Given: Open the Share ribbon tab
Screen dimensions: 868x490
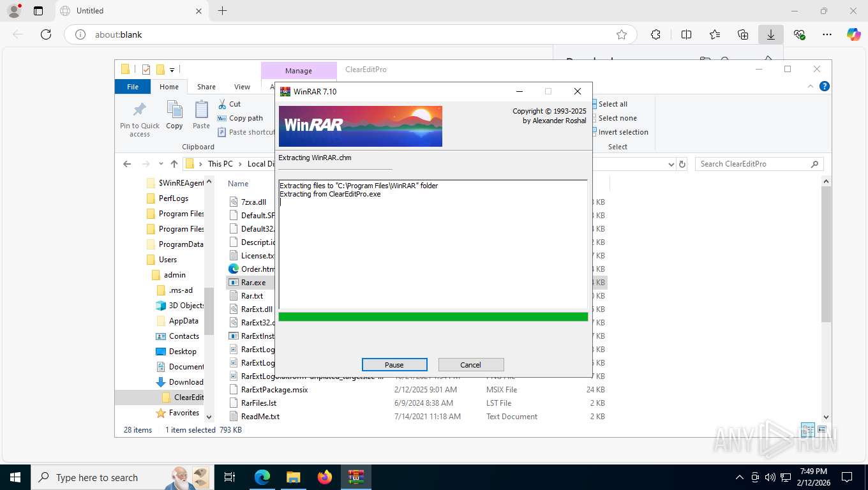Looking at the screenshot, I should pyautogui.click(x=206, y=87).
